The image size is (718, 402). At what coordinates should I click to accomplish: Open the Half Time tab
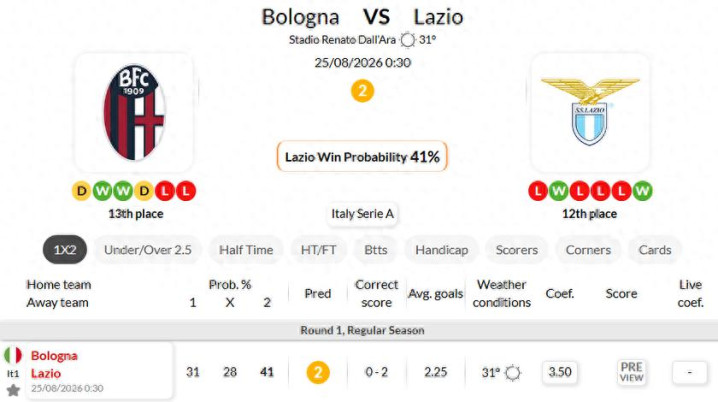click(x=246, y=250)
